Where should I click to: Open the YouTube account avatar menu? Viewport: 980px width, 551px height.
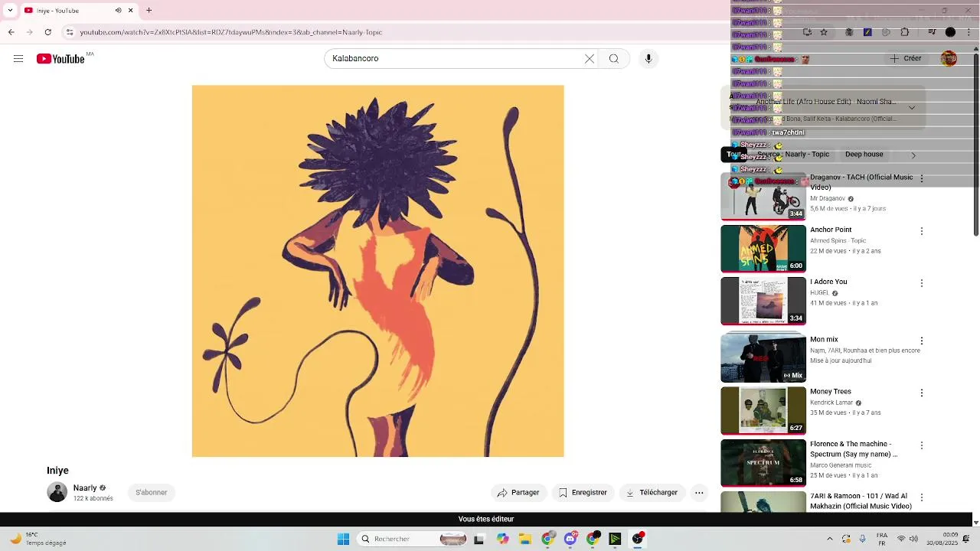point(949,59)
